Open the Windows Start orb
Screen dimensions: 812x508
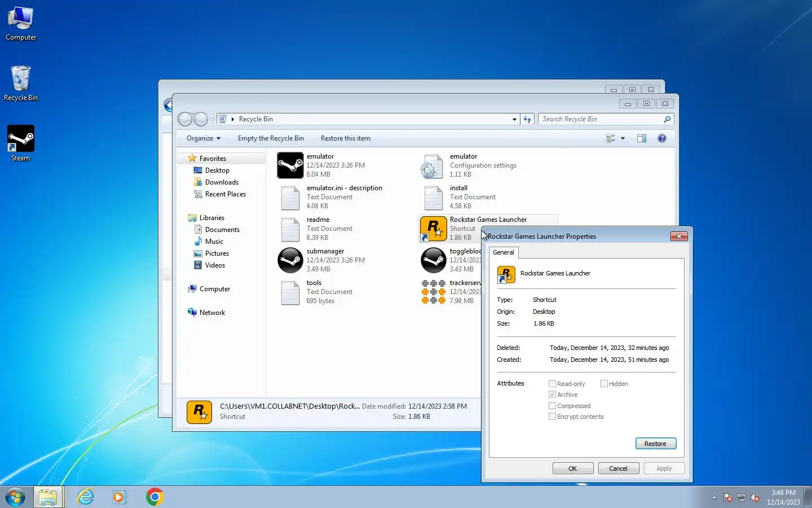[15, 497]
